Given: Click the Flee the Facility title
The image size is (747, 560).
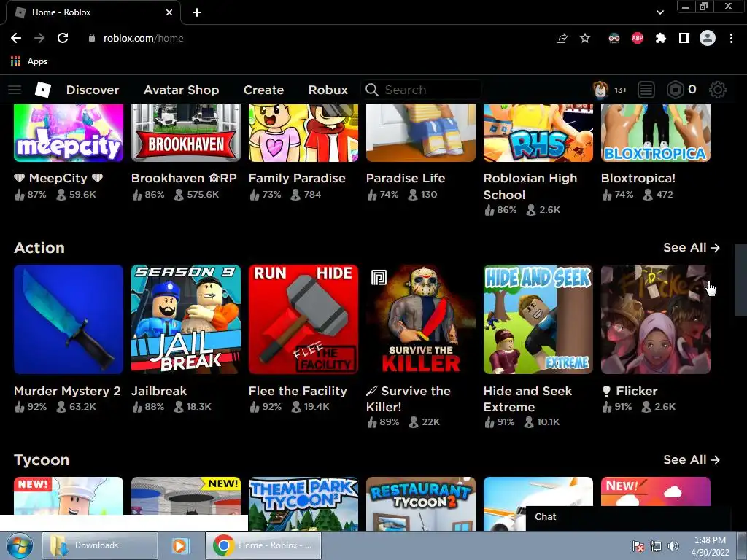Looking at the screenshot, I should click(298, 391).
